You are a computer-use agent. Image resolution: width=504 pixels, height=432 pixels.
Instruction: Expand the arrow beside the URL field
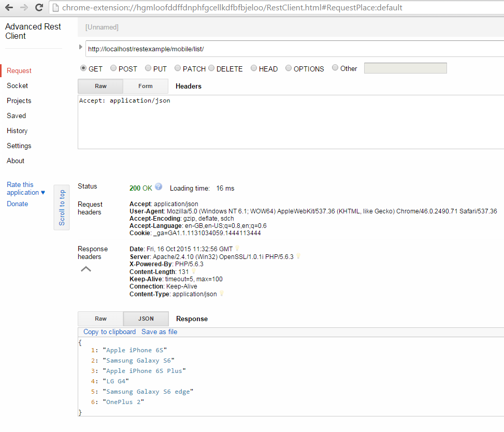click(80, 46)
